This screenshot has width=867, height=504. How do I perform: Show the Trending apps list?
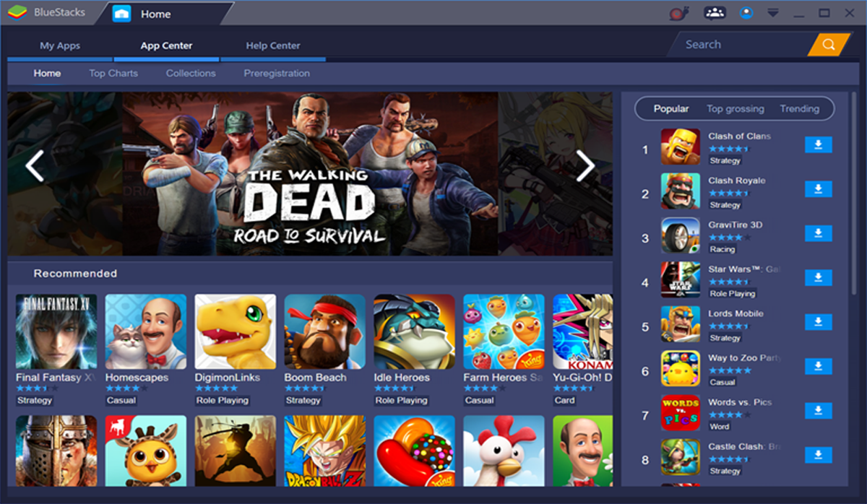pos(801,108)
